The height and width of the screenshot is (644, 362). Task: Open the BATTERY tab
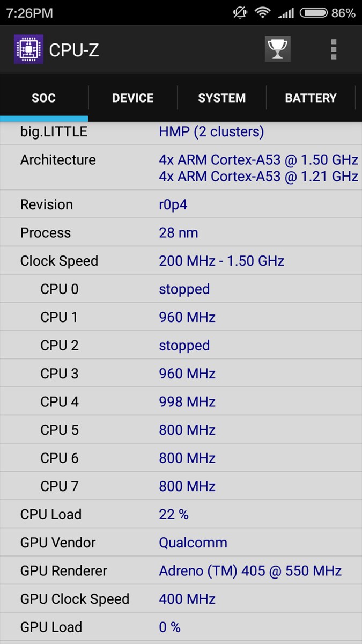tap(311, 98)
